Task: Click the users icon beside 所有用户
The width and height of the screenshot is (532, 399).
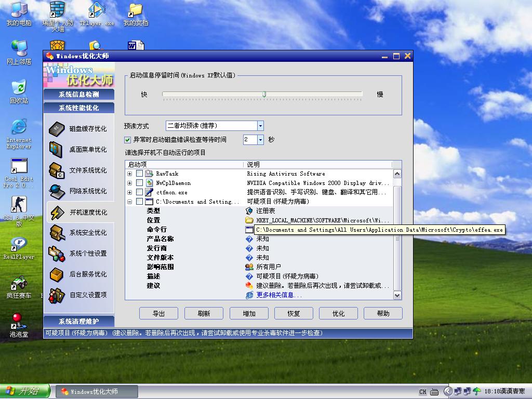Action: [249, 267]
